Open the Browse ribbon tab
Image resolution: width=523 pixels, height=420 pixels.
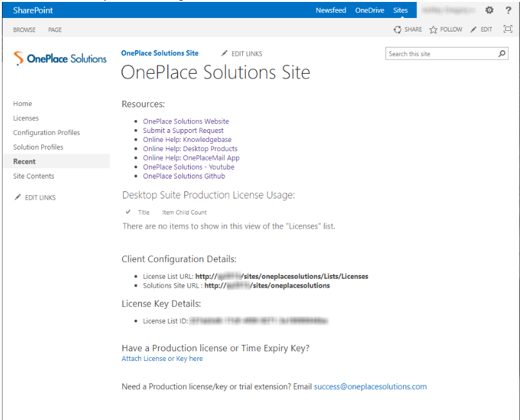tap(24, 30)
